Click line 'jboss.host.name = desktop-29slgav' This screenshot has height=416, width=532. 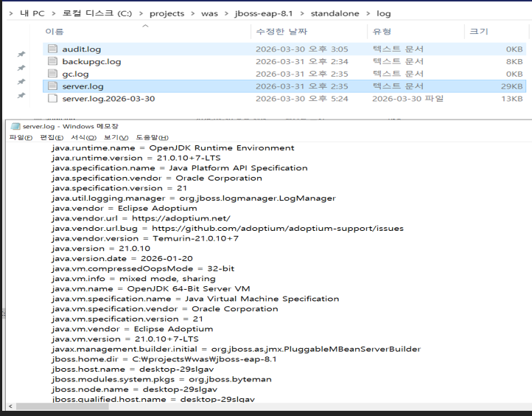[133, 369]
